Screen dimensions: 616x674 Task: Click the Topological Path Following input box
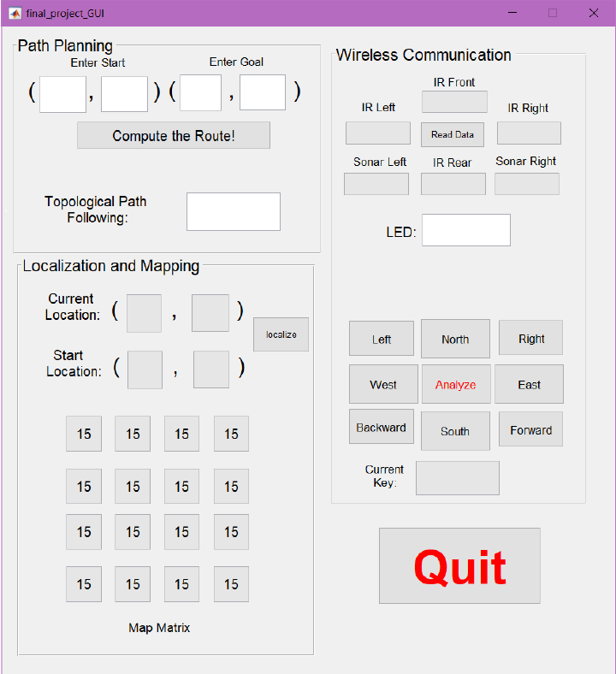(233, 211)
